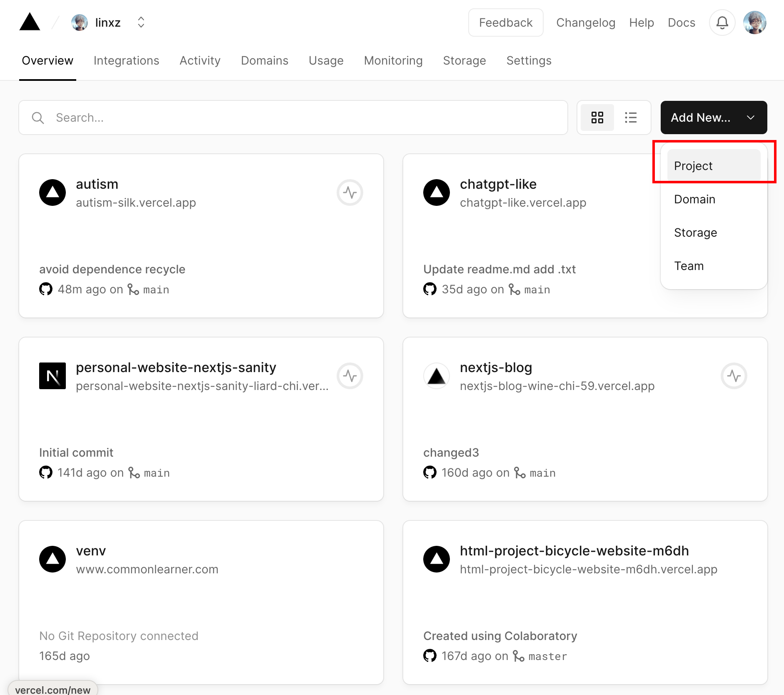Viewport: 784px width, 695px height.
Task: Click the nextjs-blog project logo
Action: click(437, 376)
